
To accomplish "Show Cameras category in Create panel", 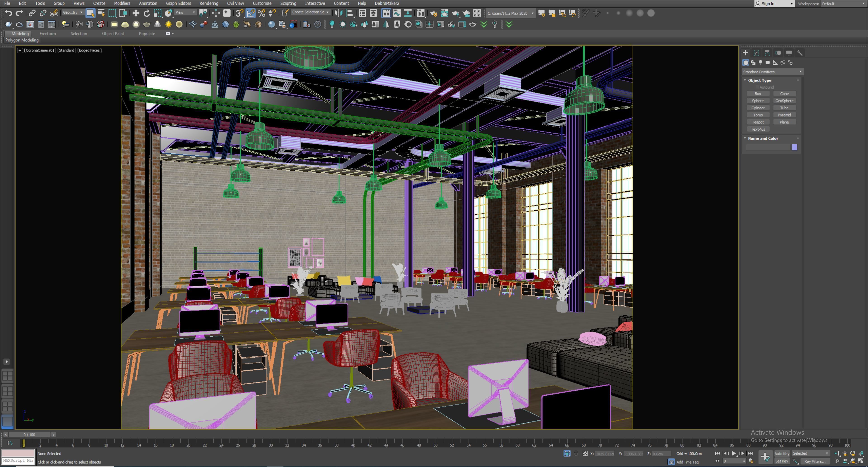I will tap(768, 63).
